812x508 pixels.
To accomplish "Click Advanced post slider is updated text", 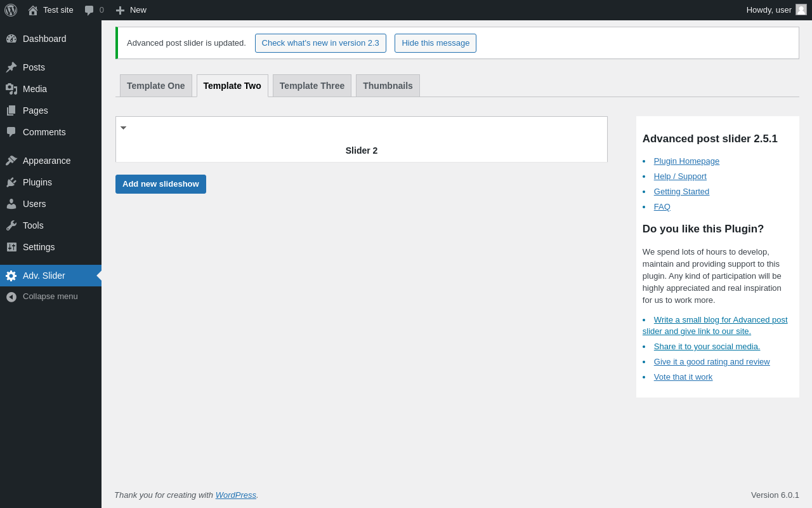I will (x=187, y=43).
